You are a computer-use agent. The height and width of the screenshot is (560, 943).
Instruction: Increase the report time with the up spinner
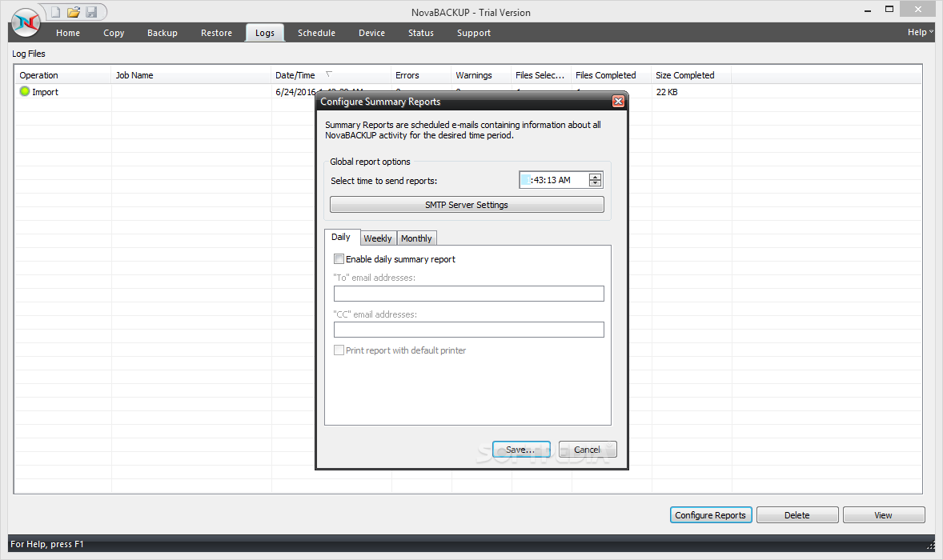pyautogui.click(x=595, y=177)
